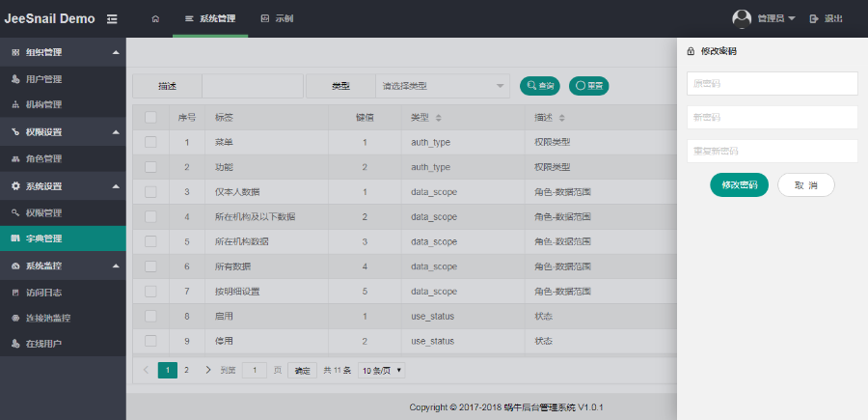This screenshot has width=868, height=420.
Task: Toggle the sidebar collapse icon beside JeeSnail Demo
Action: click(113, 19)
